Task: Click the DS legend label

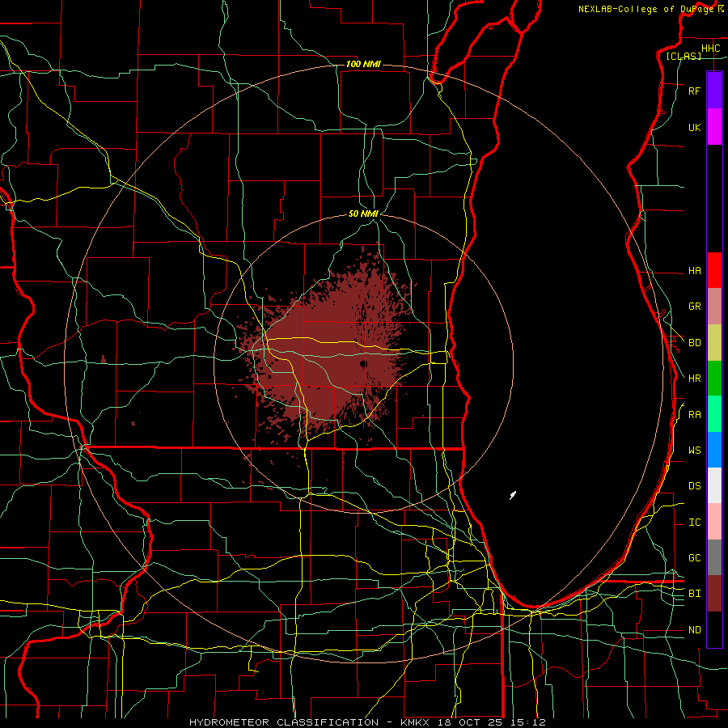Action: (694, 486)
